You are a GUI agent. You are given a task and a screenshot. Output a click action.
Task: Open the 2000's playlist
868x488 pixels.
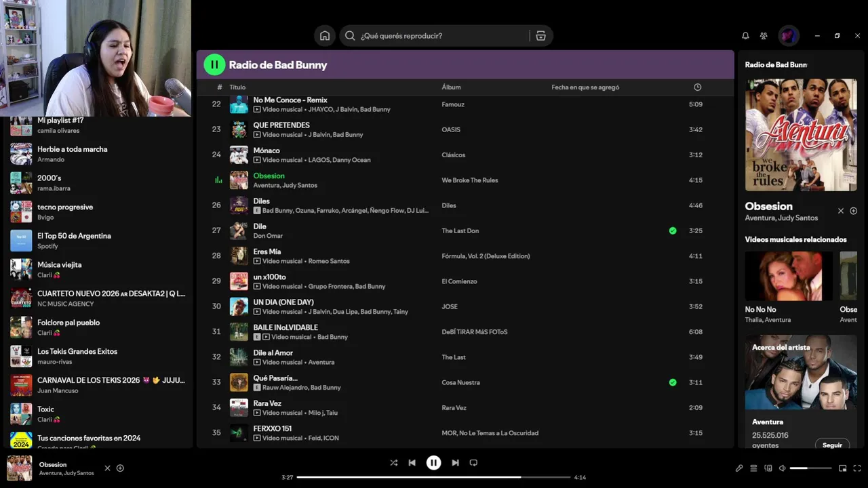(x=98, y=183)
